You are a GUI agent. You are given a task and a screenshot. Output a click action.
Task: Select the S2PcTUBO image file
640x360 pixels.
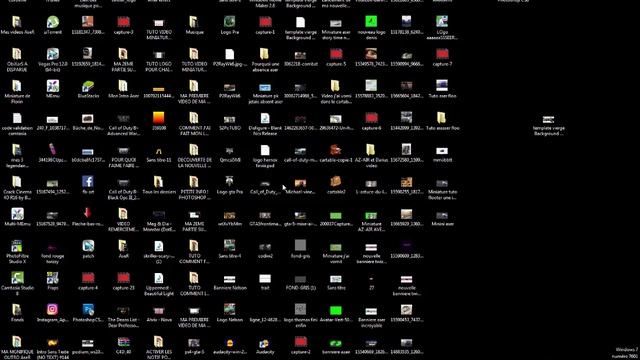[229, 119]
